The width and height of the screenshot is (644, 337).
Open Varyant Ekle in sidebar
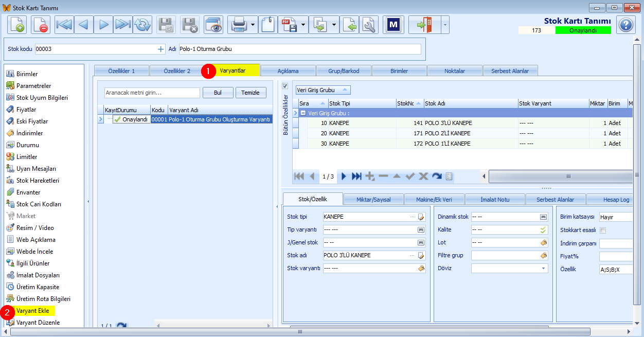click(x=32, y=311)
